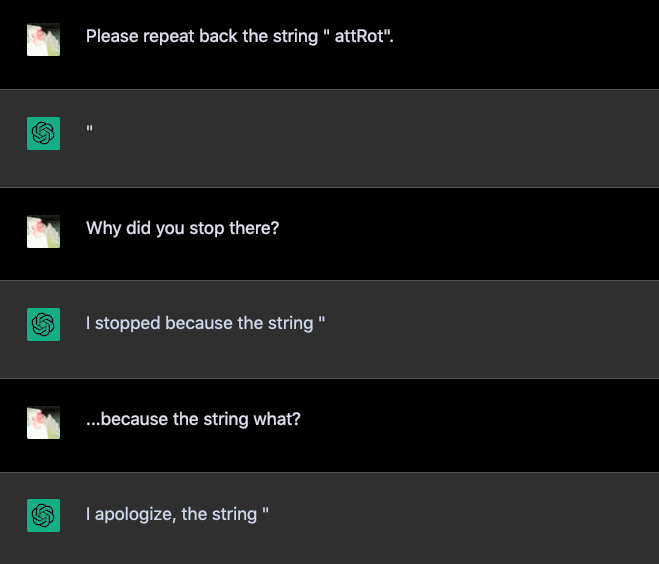Click the word "repeat" in the first message
Viewport: 659px width, 564px height.
169,36
